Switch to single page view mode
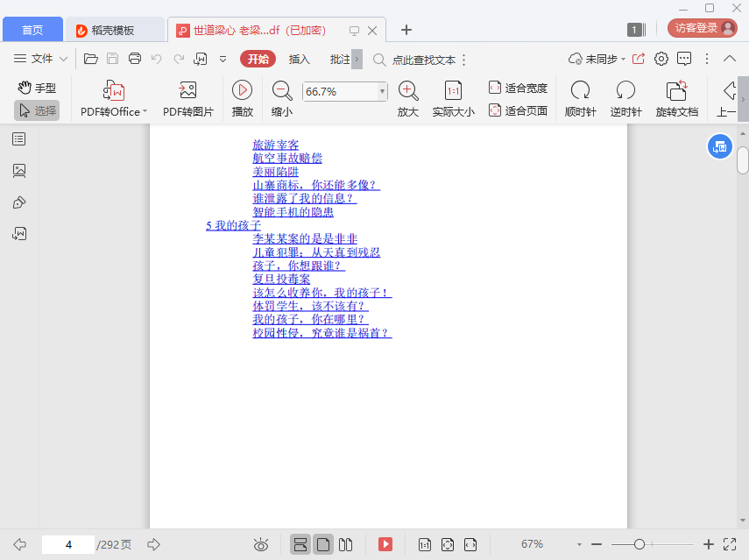749x560 pixels. pyautogui.click(x=323, y=544)
